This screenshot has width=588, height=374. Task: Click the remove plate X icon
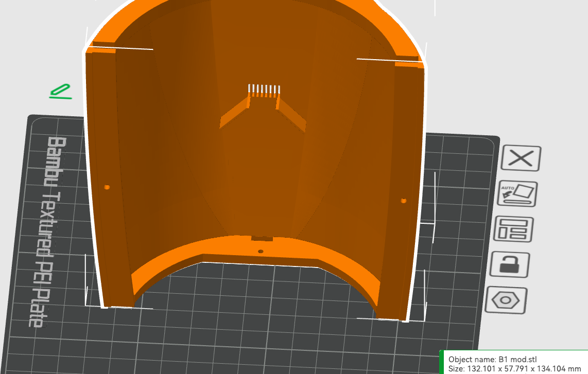521,158
